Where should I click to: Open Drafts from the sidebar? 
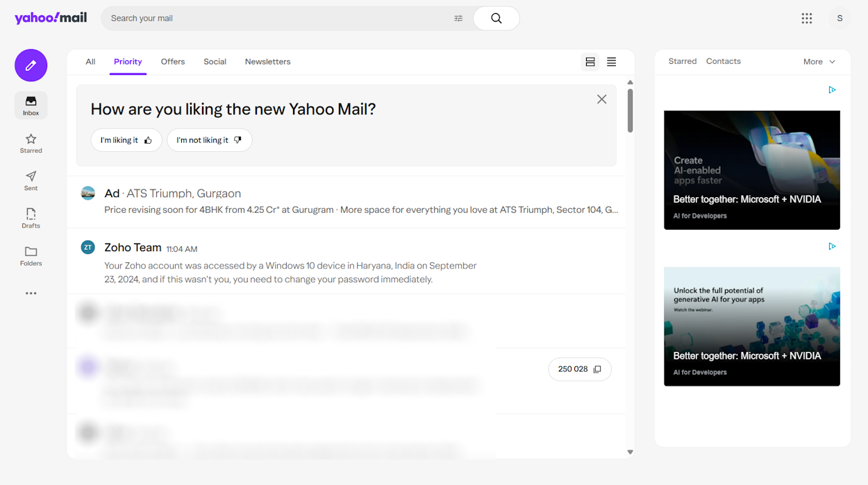(x=31, y=214)
